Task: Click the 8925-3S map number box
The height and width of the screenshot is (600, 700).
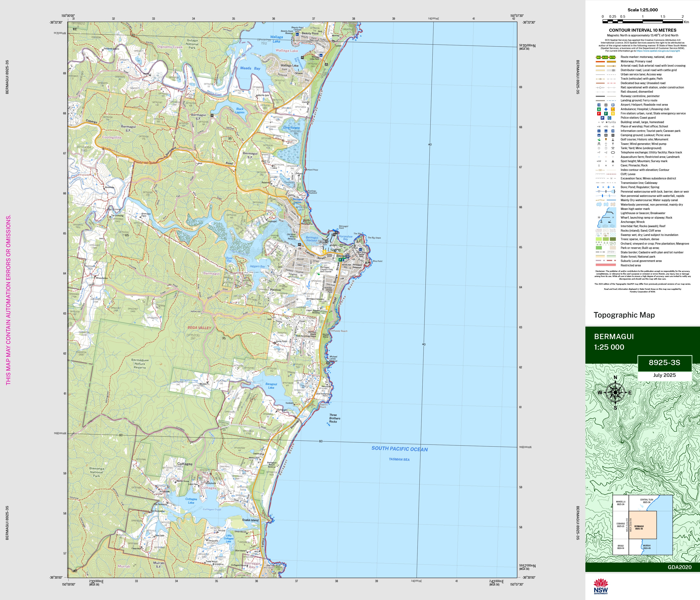Action: point(664,363)
